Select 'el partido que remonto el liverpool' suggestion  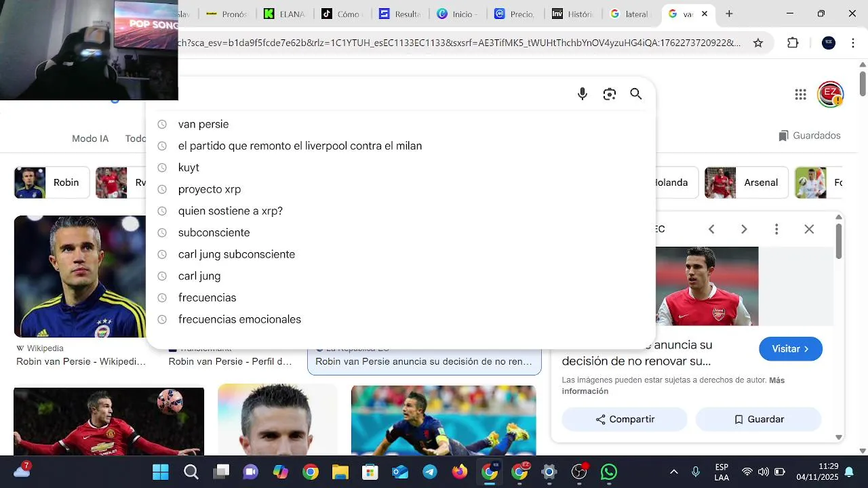(400, 146)
